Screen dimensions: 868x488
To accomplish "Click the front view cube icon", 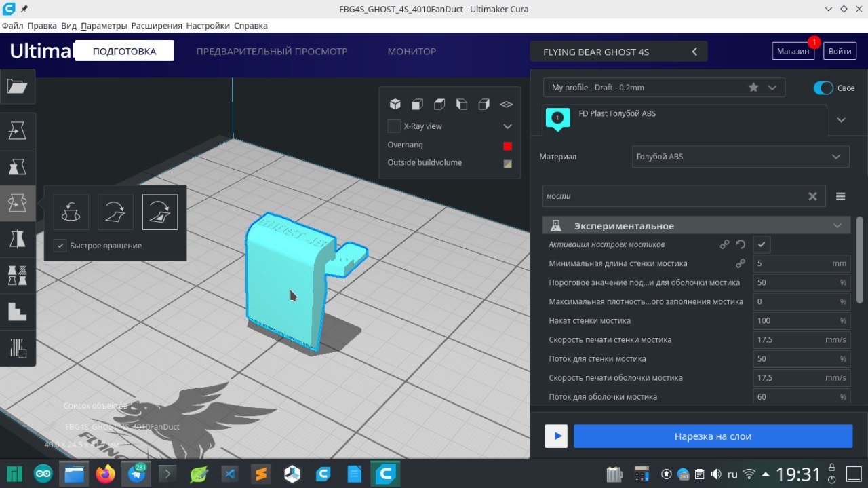I will click(417, 104).
